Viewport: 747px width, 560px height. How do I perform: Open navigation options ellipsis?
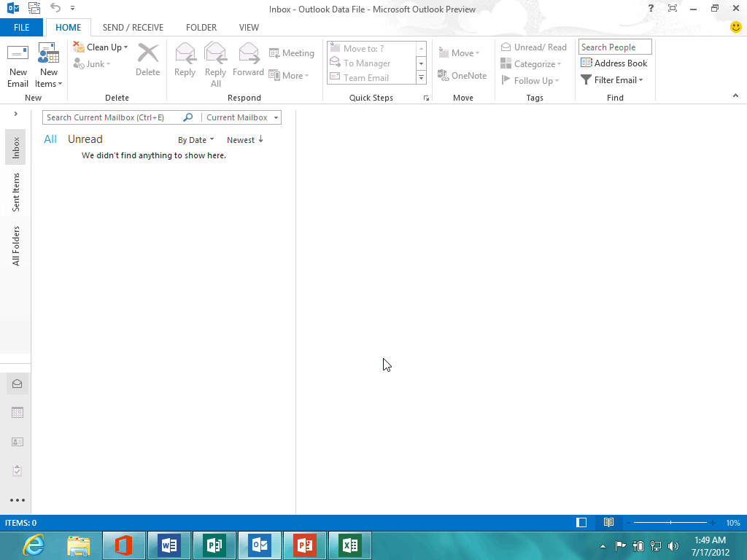click(x=18, y=500)
